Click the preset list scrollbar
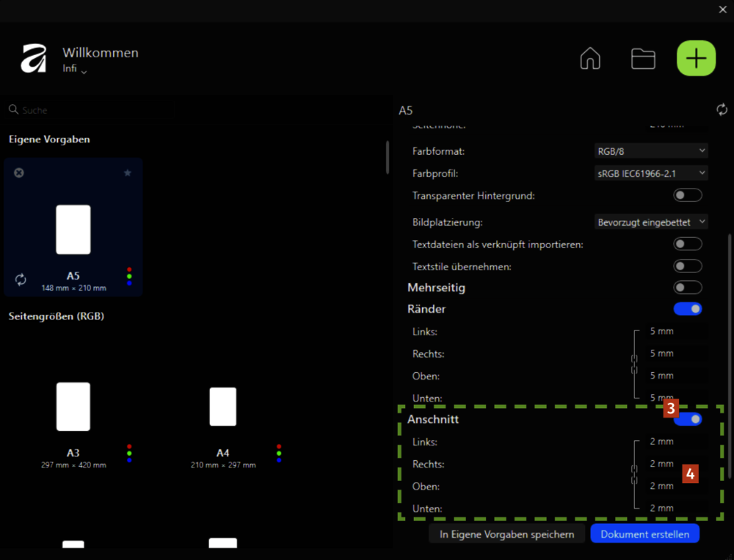 pyautogui.click(x=388, y=157)
